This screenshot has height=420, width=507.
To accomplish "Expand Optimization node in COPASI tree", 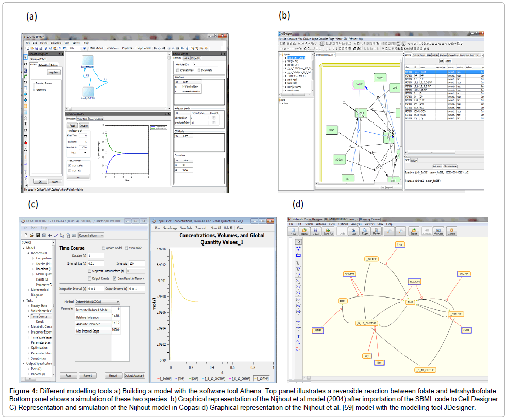I will (28, 348).
